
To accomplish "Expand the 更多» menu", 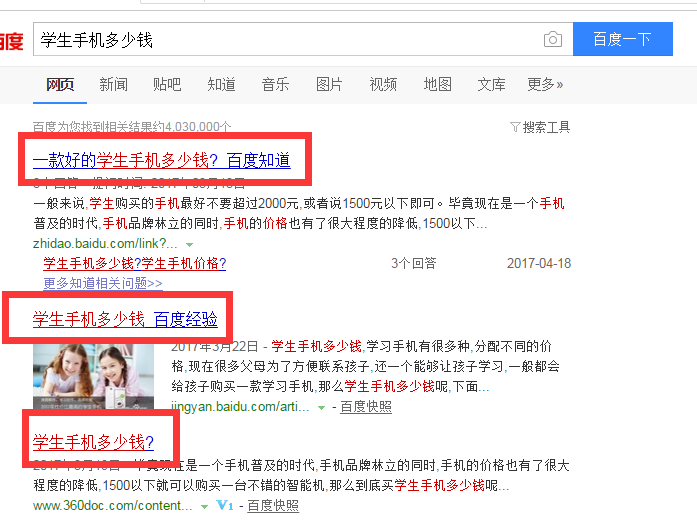I will tap(545, 84).
